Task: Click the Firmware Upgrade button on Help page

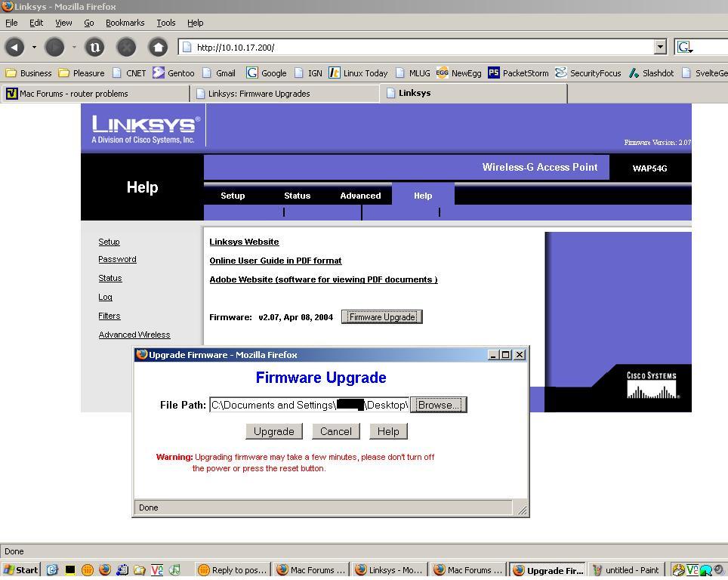Action: pos(381,316)
